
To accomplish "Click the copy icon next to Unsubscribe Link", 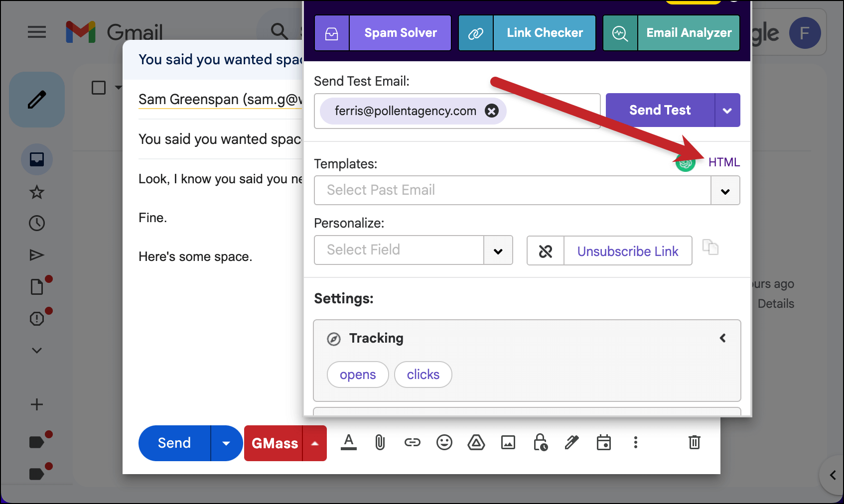I will pos(710,248).
